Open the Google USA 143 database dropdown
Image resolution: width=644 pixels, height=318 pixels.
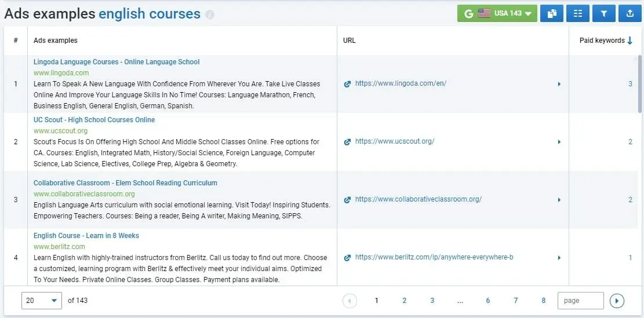pos(497,13)
